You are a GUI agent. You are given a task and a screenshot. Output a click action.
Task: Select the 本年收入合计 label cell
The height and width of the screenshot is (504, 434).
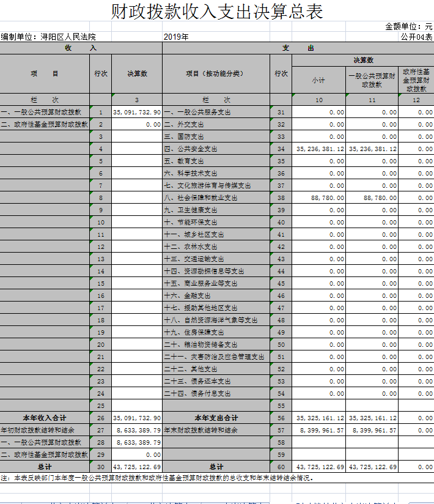pyautogui.click(x=45, y=418)
